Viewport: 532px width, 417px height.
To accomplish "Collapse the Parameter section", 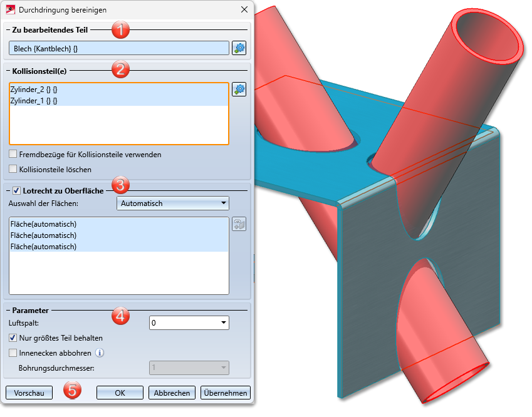I will [x=8, y=311].
